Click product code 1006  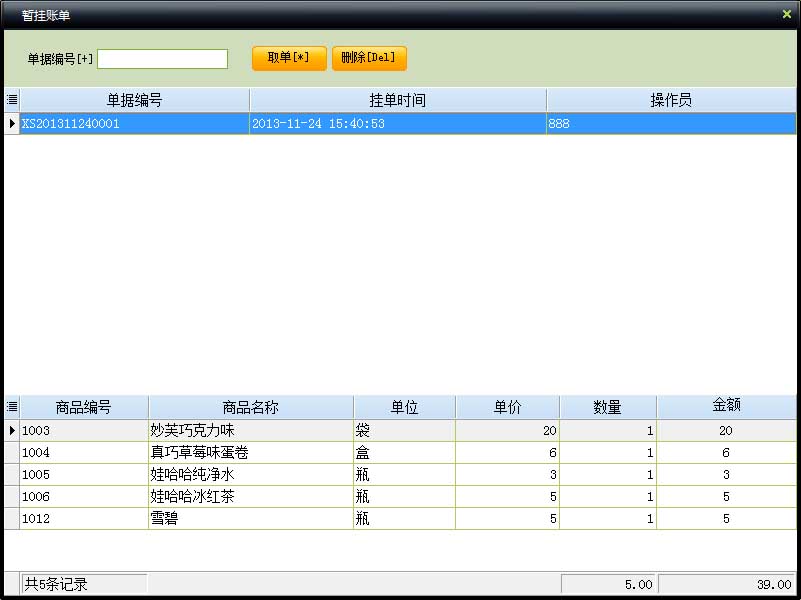pos(84,496)
